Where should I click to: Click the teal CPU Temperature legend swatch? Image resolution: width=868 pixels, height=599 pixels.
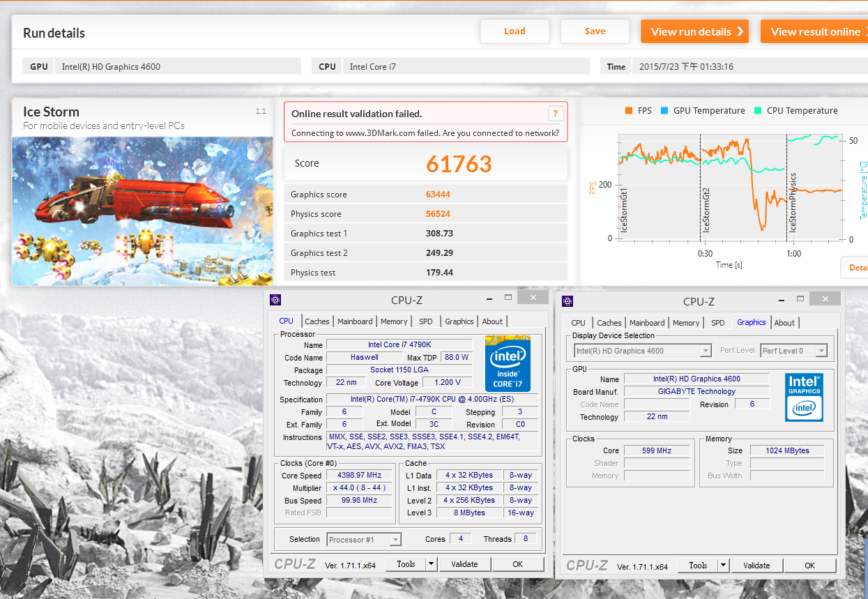click(x=758, y=110)
